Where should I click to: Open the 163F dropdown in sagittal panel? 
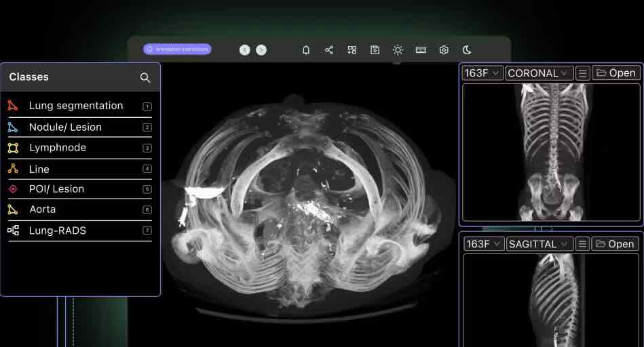[x=483, y=244]
